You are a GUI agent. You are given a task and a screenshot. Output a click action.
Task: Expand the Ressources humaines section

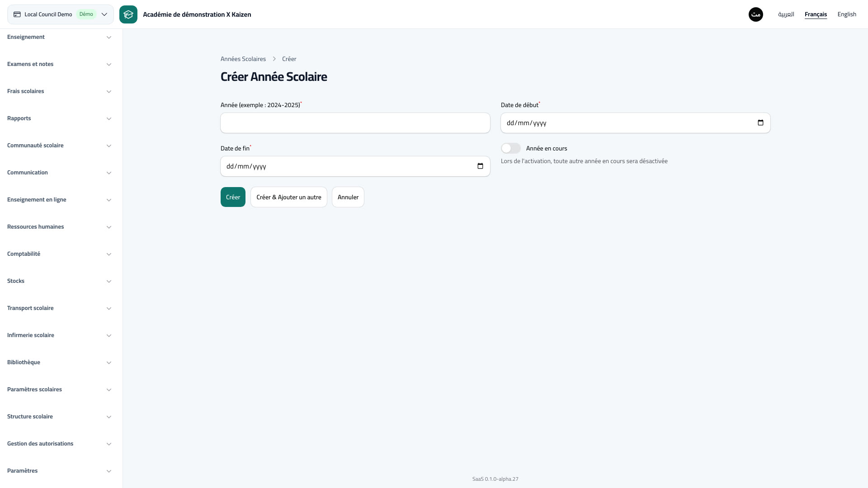click(60, 227)
